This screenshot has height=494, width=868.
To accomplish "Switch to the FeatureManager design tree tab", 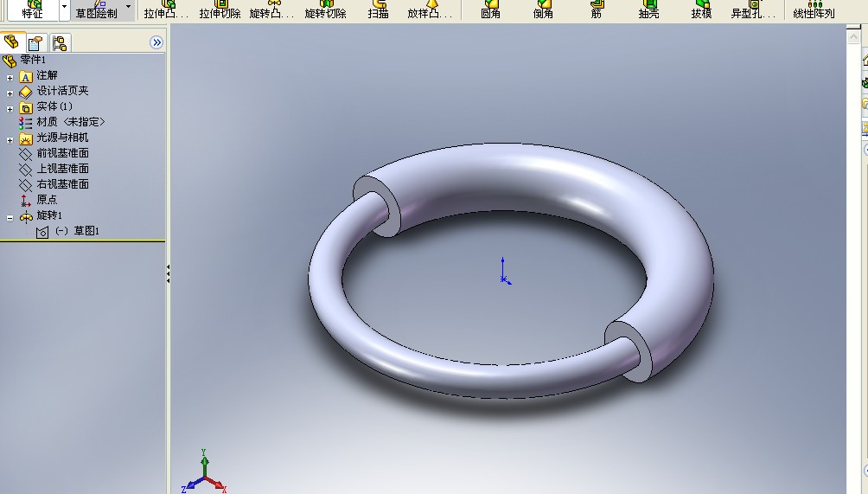I will tap(12, 42).
